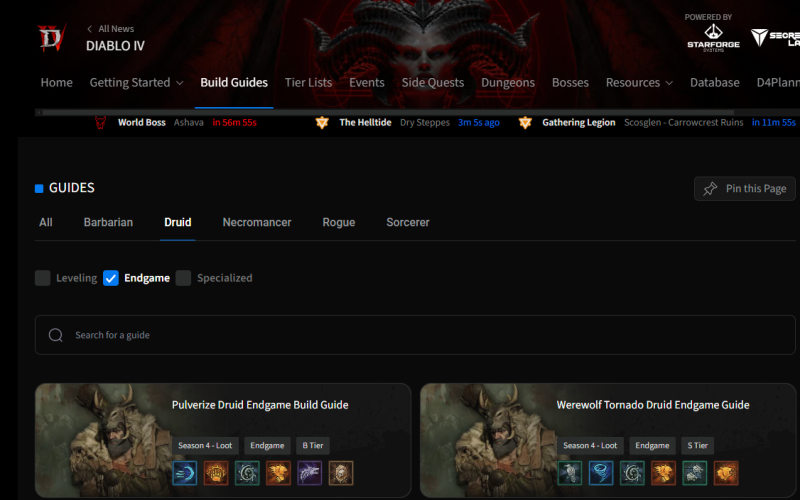
Task: Click the Starforge Systems sponsor logo
Action: [x=713, y=38]
